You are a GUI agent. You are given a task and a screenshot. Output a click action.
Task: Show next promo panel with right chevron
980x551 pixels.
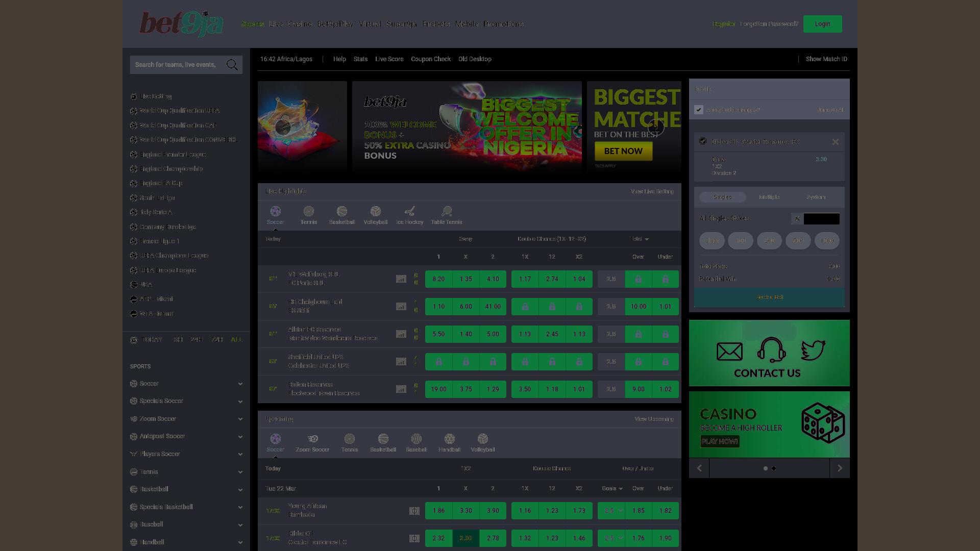tap(840, 468)
